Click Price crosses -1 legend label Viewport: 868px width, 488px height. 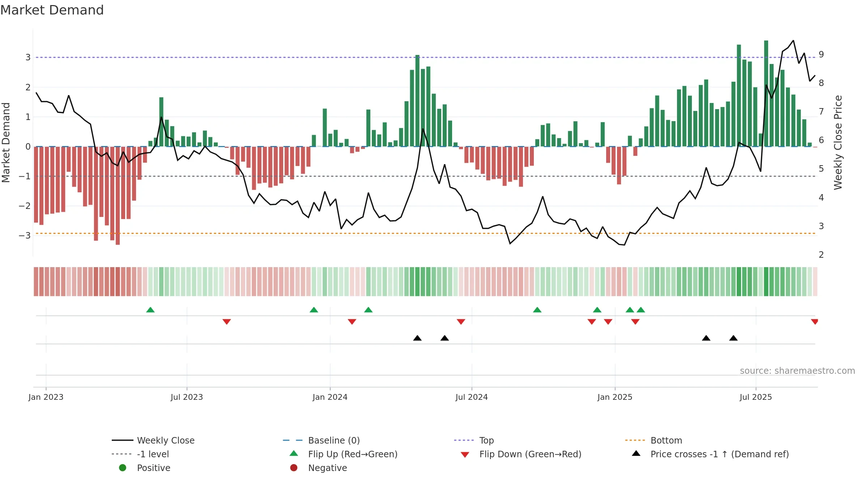pyautogui.click(x=720, y=454)
